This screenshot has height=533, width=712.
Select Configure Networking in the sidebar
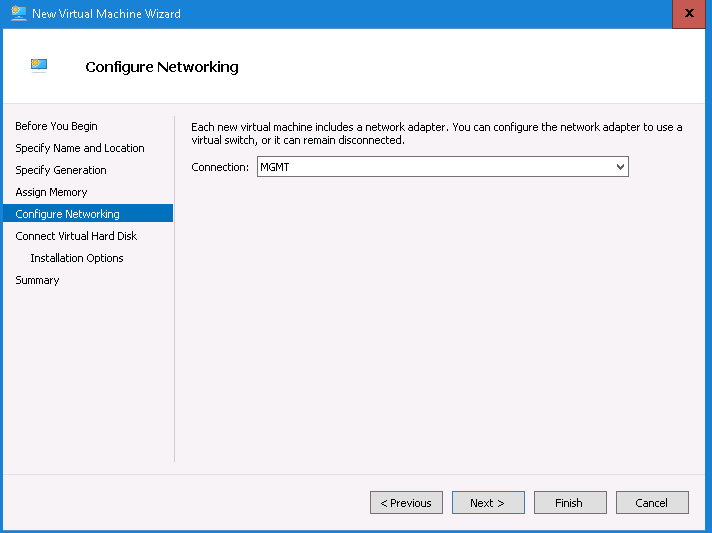(x=67, y=214)
